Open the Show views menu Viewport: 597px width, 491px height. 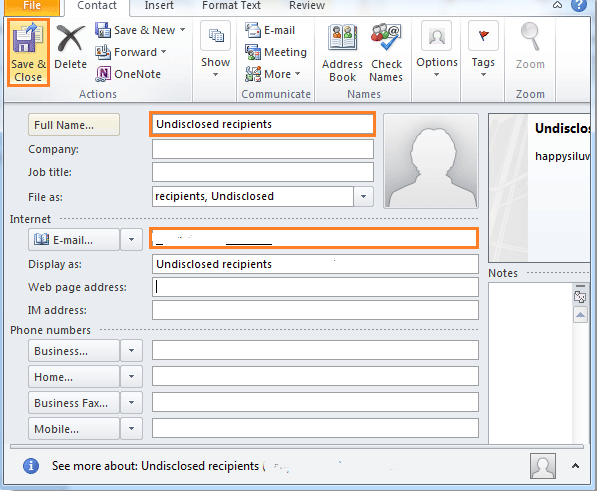(215, 49)
